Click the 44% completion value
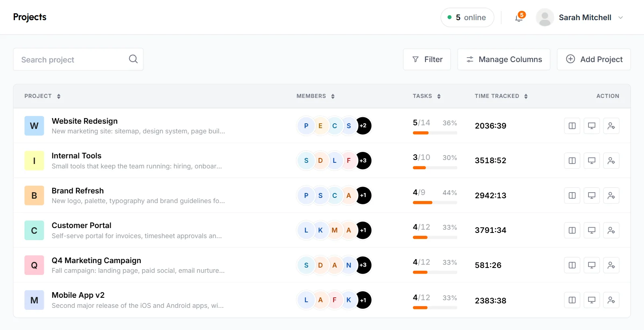Screen dimensions: 644x330 click(x=450, y=193)
